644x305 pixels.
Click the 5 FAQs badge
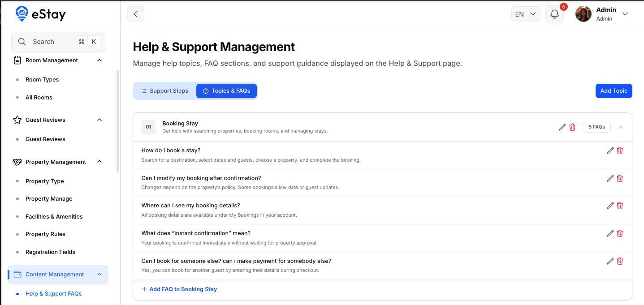click(x=596, y=127)
